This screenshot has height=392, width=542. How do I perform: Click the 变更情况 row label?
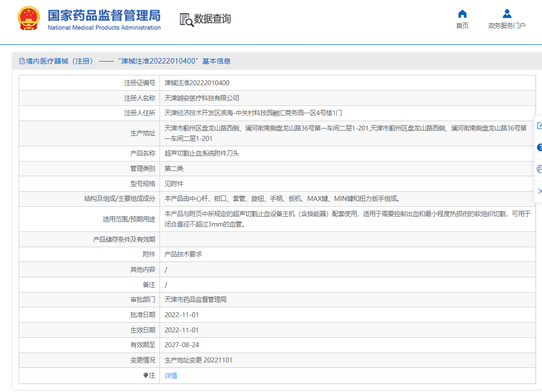(143, 360)
